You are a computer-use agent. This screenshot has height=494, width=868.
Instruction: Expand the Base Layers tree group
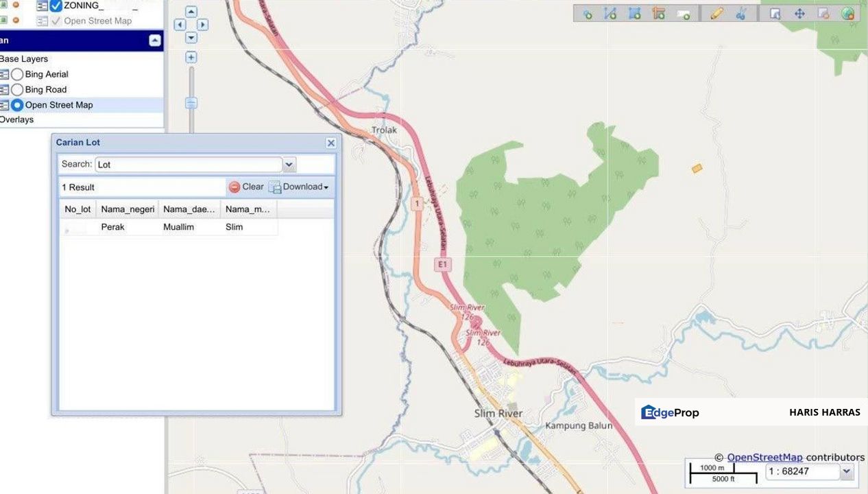point(24,59)
